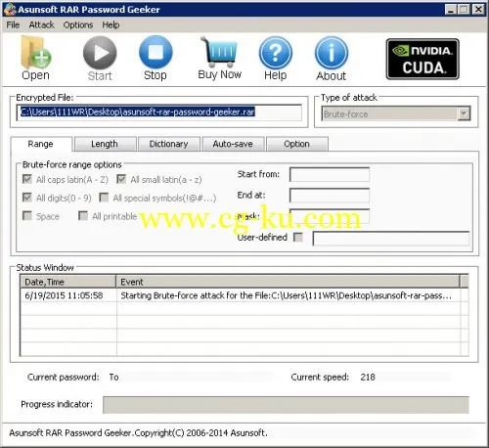Click the copyright status bar text
The width and height of the screenshot is (489, 448).
click(x=138, y=433)
